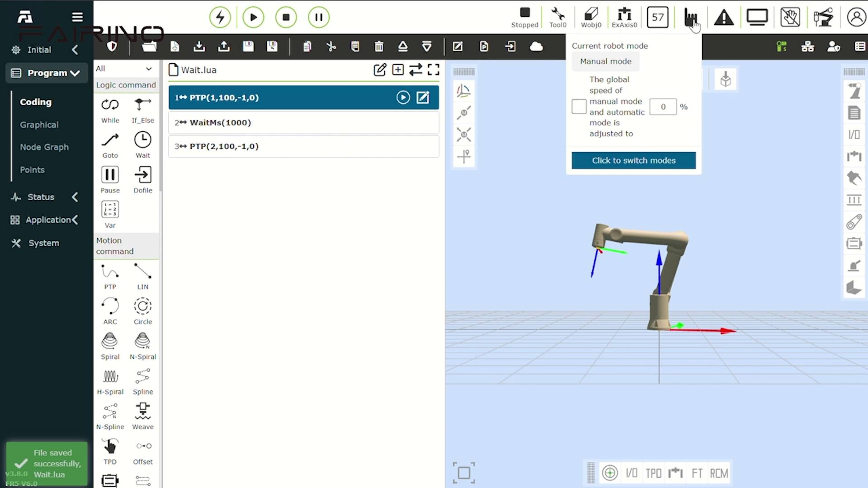Click the Stop program button
This screenshot has width=868, height=488.
click(286, 17)
